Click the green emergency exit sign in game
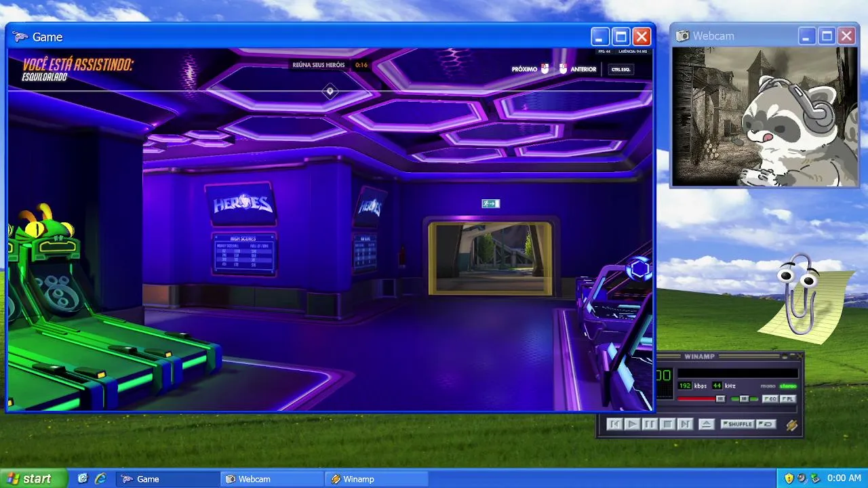Image resolution: width=868 pixels, height=488 pixels. tap(491, 203)
